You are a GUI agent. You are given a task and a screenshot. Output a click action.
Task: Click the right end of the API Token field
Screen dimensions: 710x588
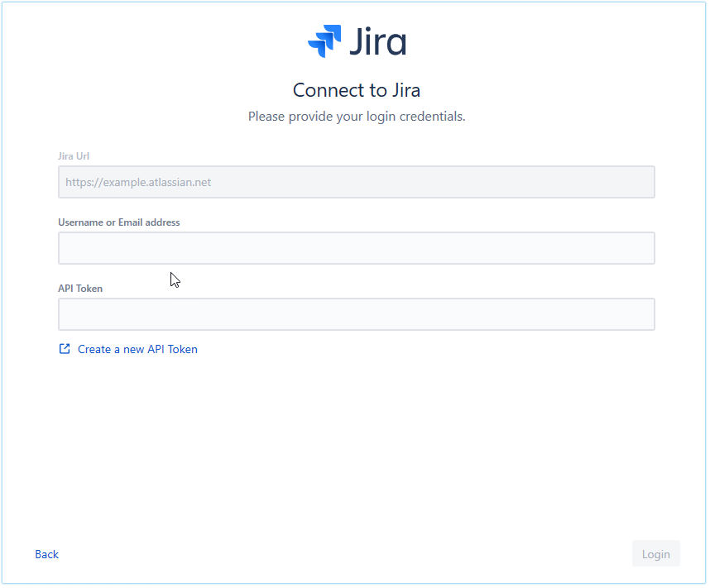[x=637, y=314]
